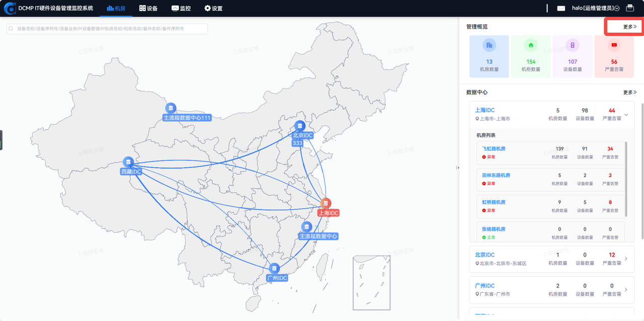Select the 西藏IDC map node icon
Image resolution: width=644 pixels, height=321 pixels.
click(x=128, y=162)
